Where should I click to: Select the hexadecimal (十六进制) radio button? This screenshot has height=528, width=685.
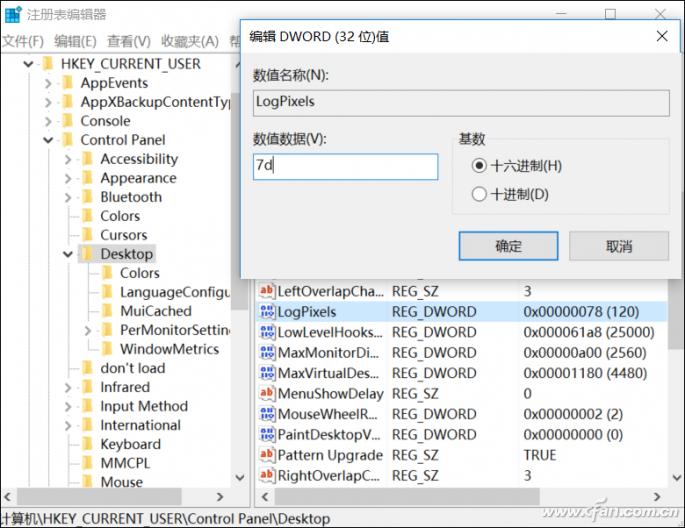click(479, 166)
